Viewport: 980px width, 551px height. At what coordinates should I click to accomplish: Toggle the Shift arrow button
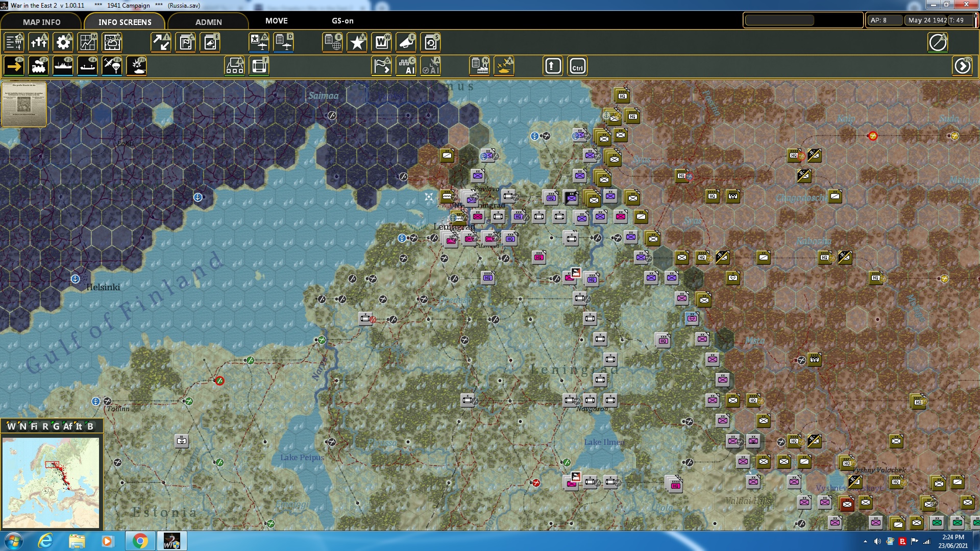coord(553,66)
